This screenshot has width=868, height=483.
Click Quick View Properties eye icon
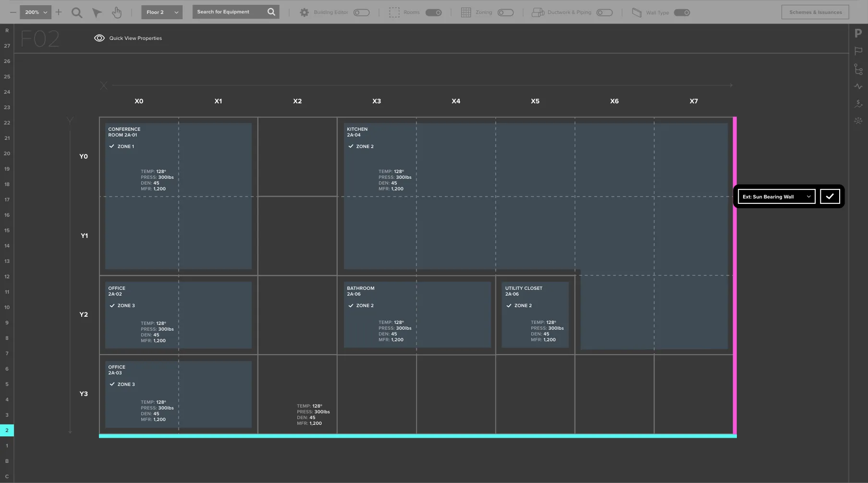tap(99, 38)
